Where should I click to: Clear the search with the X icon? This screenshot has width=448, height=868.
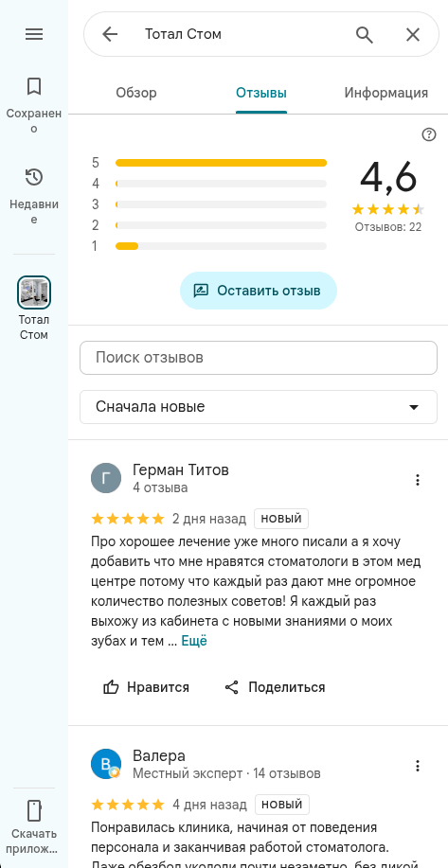click(x=413, y=34)
